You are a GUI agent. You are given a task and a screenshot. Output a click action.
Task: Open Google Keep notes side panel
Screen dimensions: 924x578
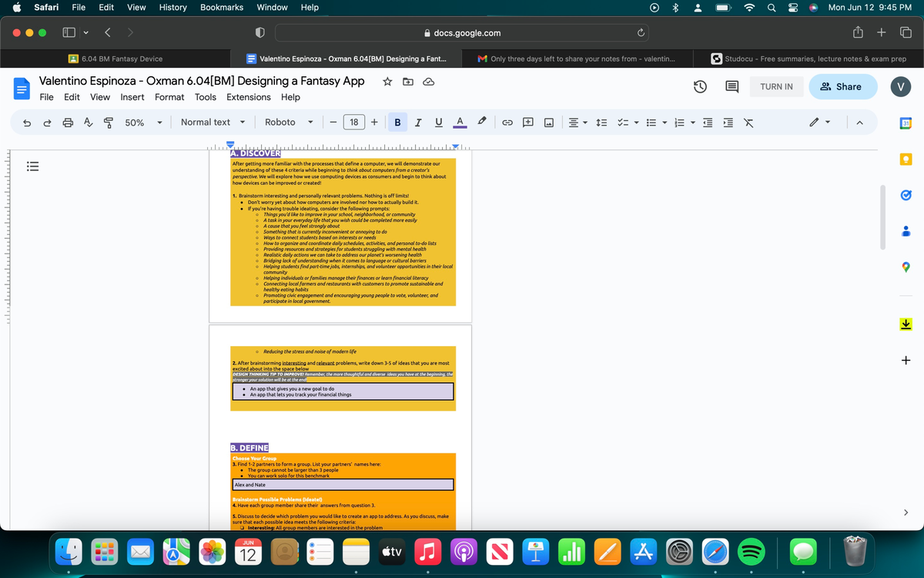coord(906,158)
